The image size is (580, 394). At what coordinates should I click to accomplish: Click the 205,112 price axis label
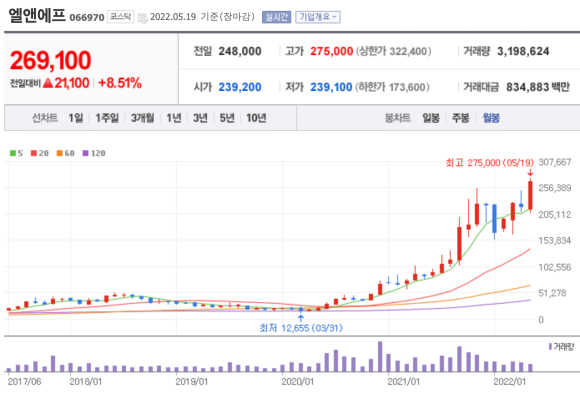coord(555,215)
